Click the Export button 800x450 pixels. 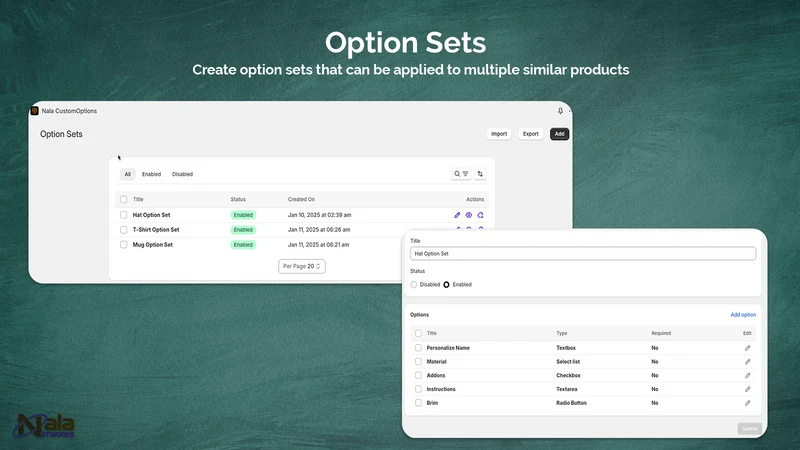[531, 134]
